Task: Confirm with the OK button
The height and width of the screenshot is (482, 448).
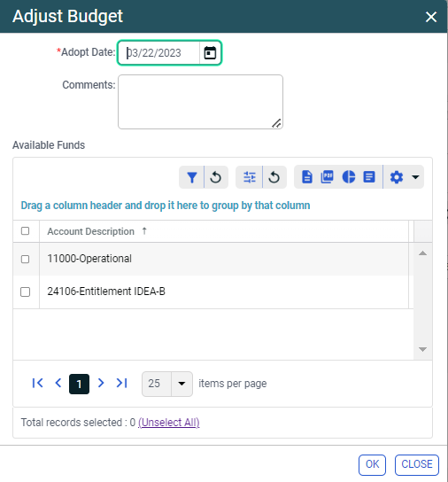Action: coord(372,464)
